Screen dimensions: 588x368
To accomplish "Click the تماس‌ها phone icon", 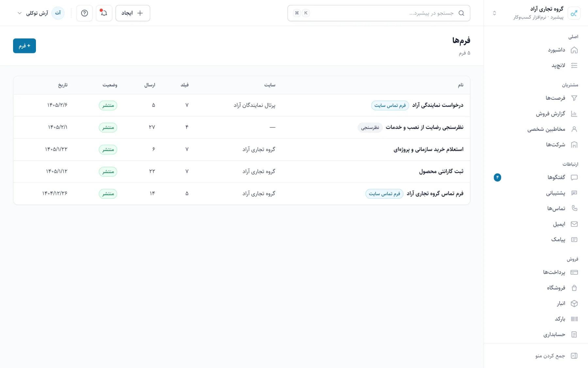I will click(x=574, y=208).
